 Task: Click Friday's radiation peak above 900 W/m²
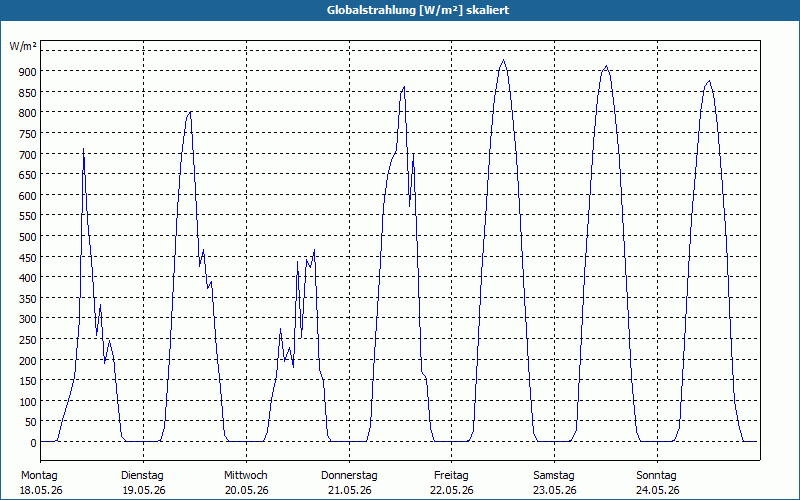(x=504, y=60)
